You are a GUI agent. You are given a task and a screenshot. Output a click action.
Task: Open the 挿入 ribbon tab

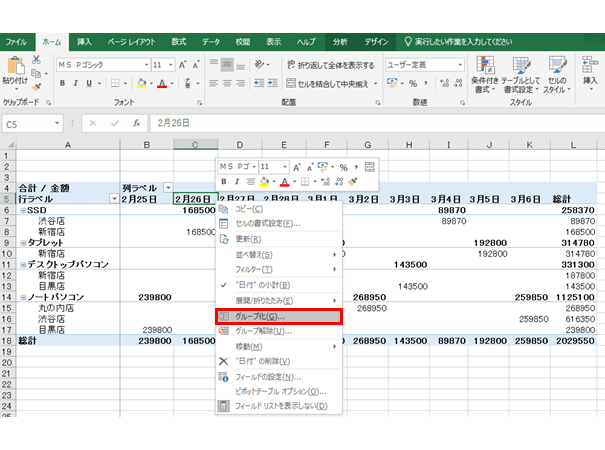[85, 42]
